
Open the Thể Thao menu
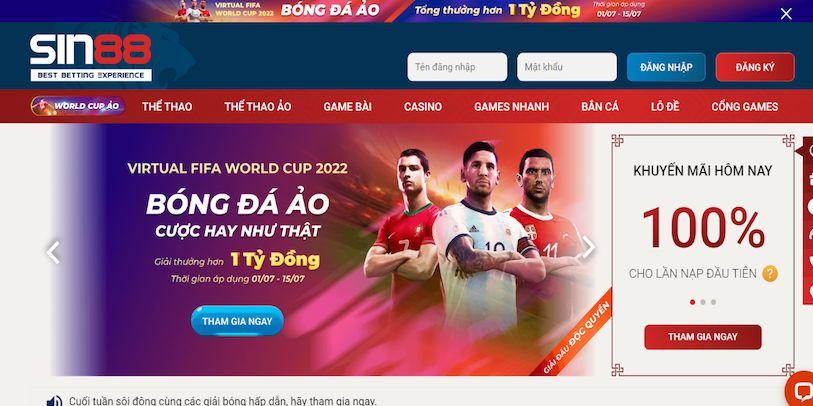[167, 107]
